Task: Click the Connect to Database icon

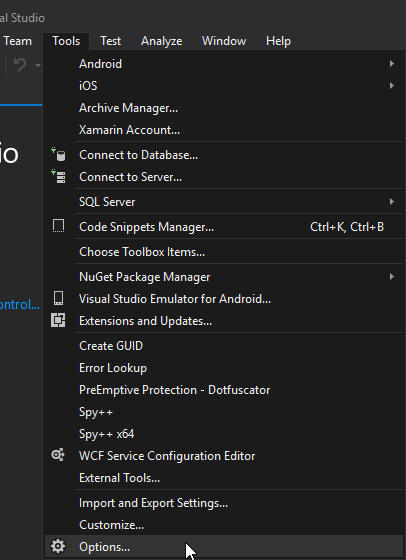Action: pos(58,155)
